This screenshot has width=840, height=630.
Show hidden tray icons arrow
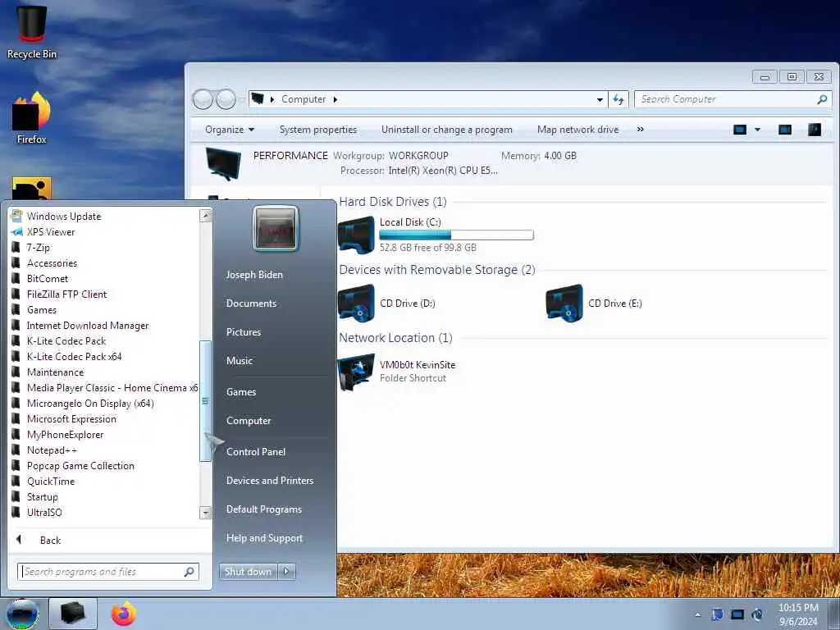click(697, 614)
